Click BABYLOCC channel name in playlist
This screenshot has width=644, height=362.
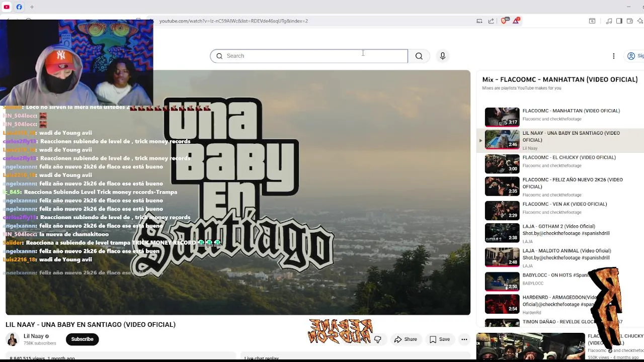533,284
